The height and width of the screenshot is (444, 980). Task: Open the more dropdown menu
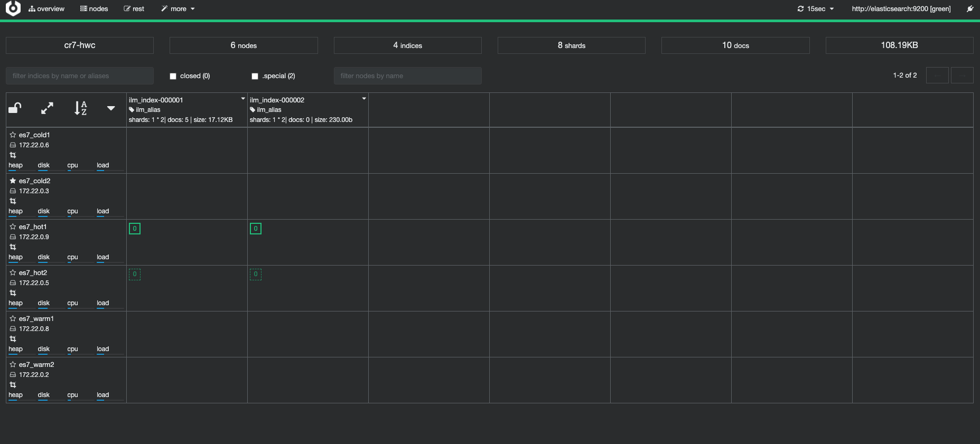[x=178, y=9]
